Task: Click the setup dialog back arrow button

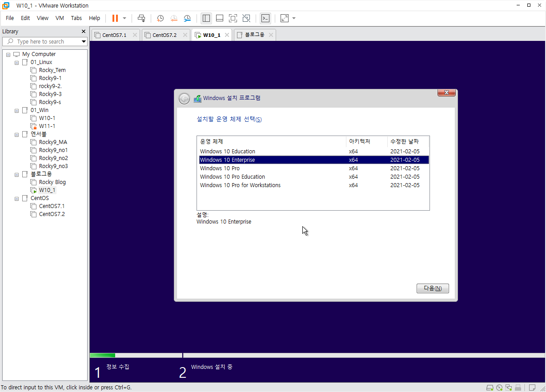Action: coord(184,99)
